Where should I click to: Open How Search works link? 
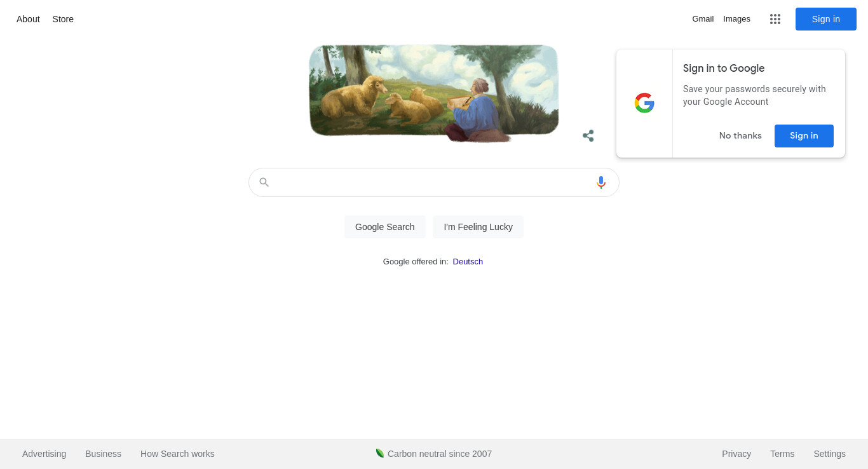177,454
